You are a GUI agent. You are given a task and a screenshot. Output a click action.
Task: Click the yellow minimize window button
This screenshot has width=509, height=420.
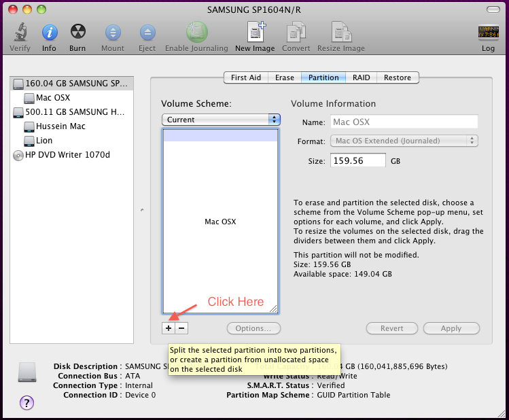coord(27,10)
